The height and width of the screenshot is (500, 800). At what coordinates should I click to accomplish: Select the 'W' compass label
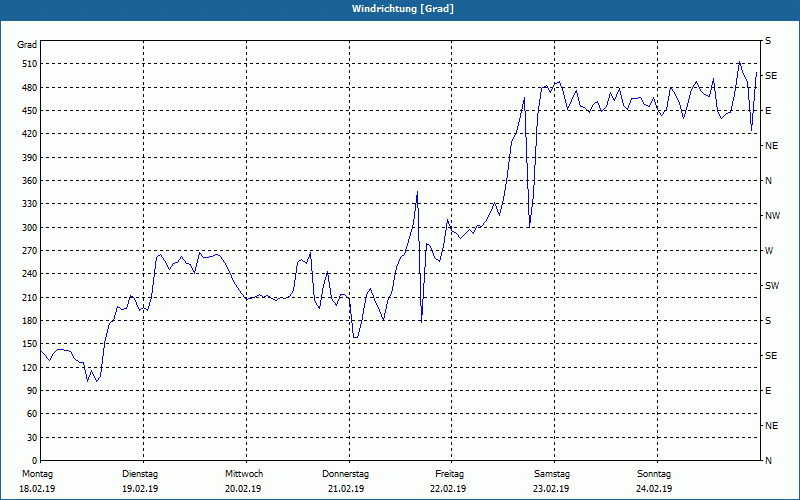769,251
